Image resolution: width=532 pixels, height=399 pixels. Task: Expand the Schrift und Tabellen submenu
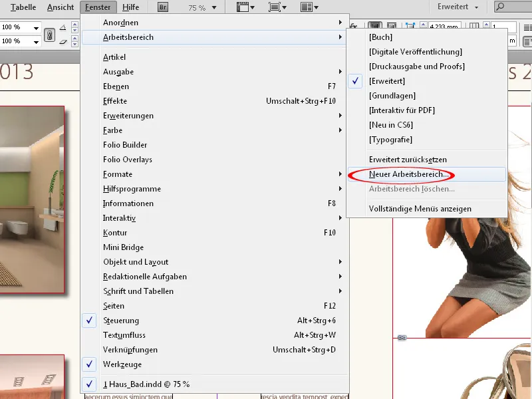[x=215, y=291]
